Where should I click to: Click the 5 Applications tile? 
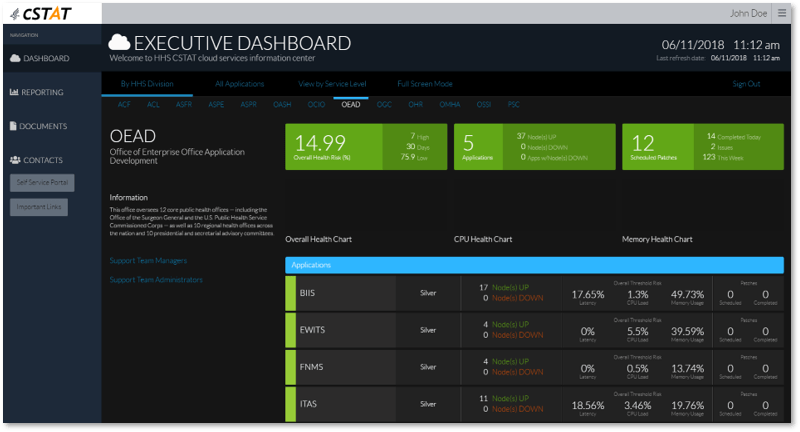(535, 147)
